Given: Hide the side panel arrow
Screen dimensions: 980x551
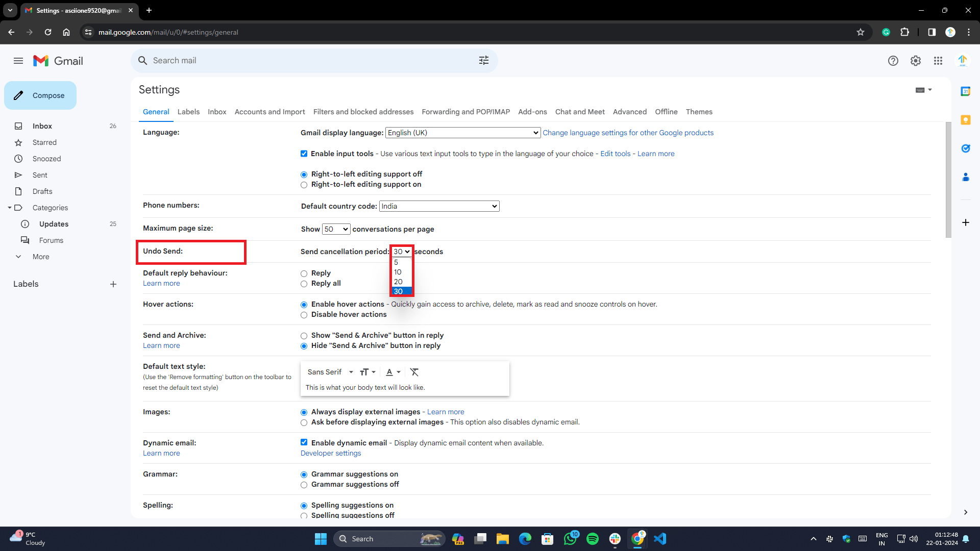Looking at the screenshot, I should click(965, 512).
